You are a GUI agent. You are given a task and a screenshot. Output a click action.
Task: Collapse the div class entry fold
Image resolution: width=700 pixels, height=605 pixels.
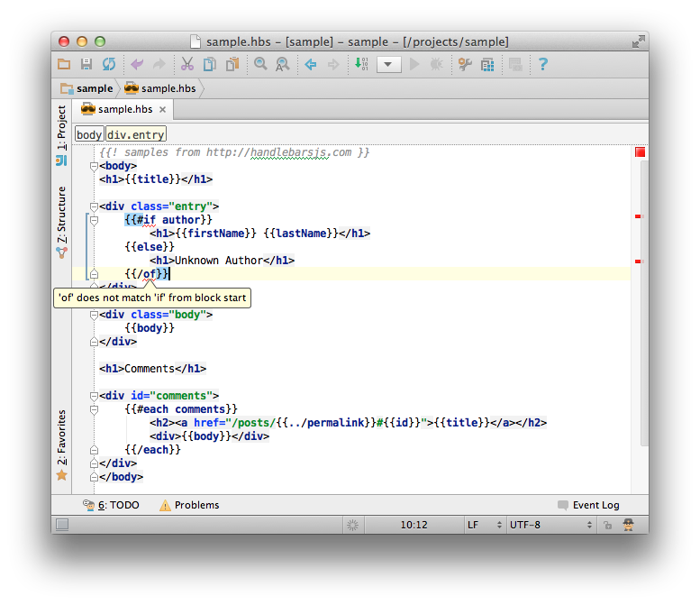click(94, 206)
